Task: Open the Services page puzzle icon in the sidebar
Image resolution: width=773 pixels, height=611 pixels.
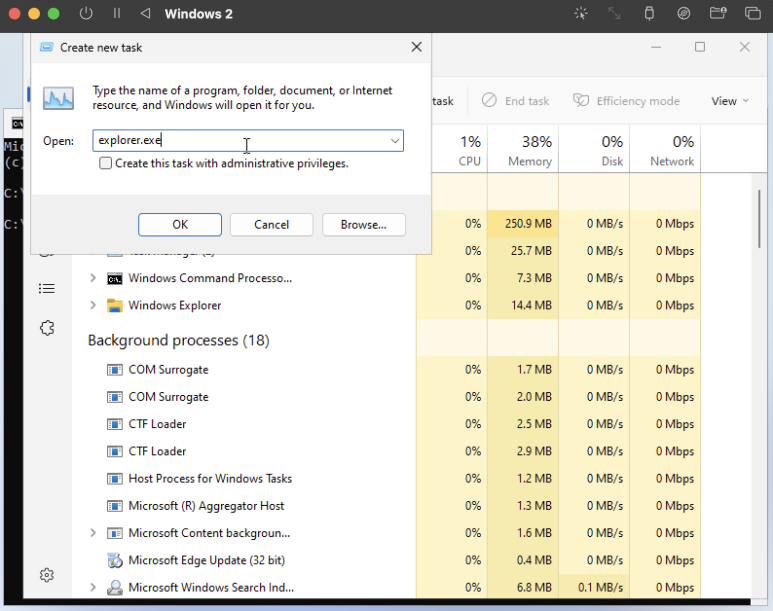Action: (47, 328)
